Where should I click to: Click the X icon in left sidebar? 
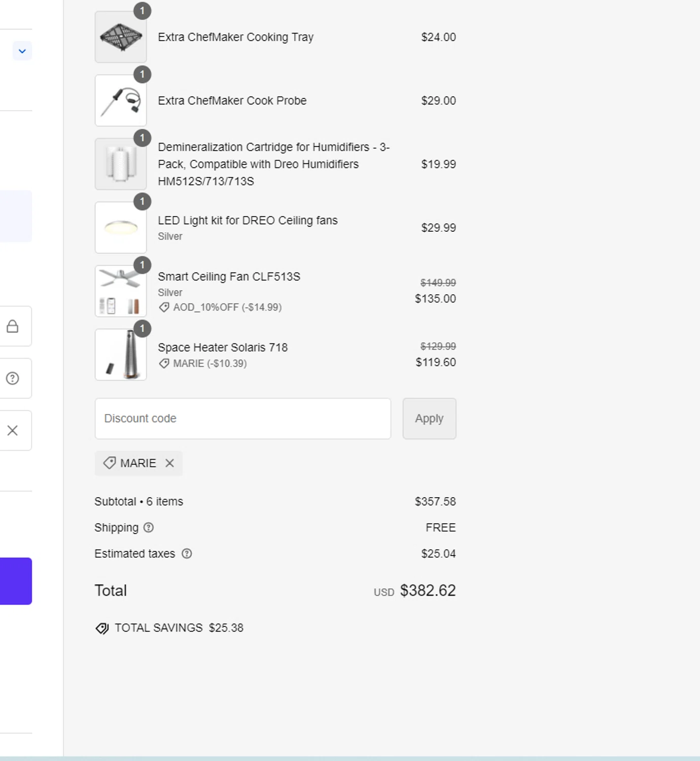click(x=13, y=431)
